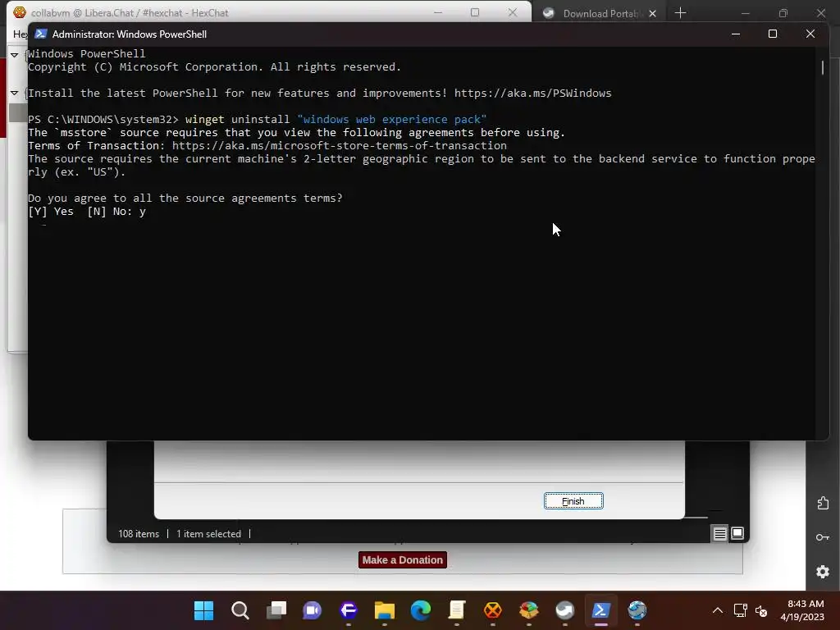Open the box-package taskbar icon
Image resolution: width=840 pixels, height=630 pixels.
click(x=529, y=609)
